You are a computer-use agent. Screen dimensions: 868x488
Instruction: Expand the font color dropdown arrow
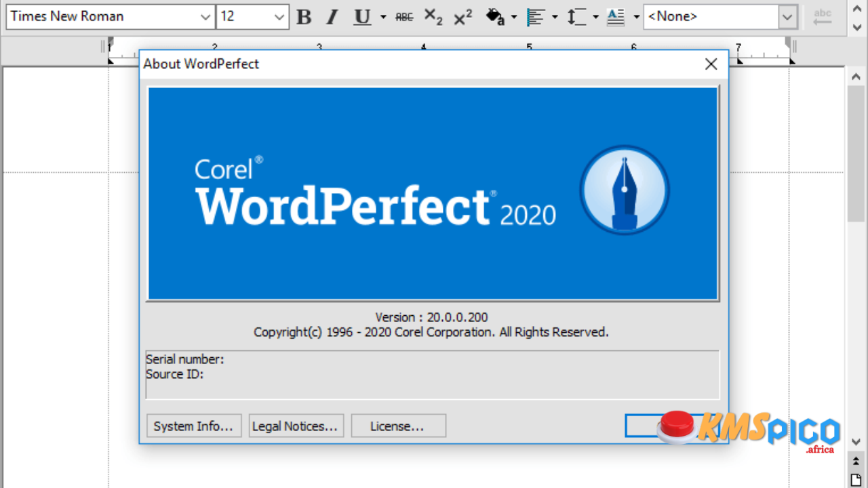pyautogui.click(x=513, y=17)
